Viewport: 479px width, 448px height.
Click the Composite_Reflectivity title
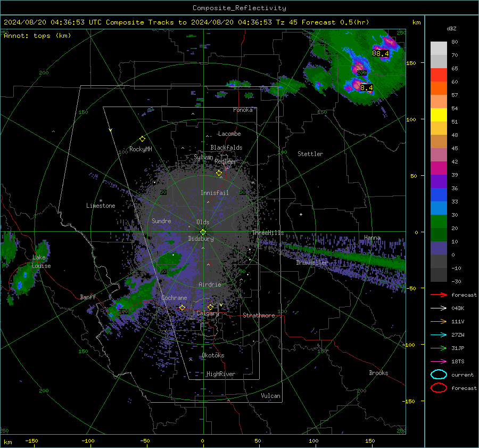[240, 8]
